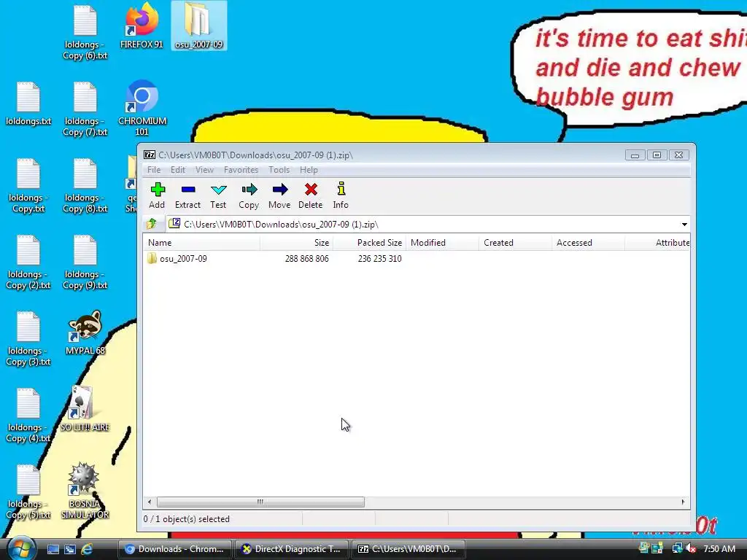Select loldongs - Copy (3).txt file
Screen dimensions: 747x560
(28, 339)
